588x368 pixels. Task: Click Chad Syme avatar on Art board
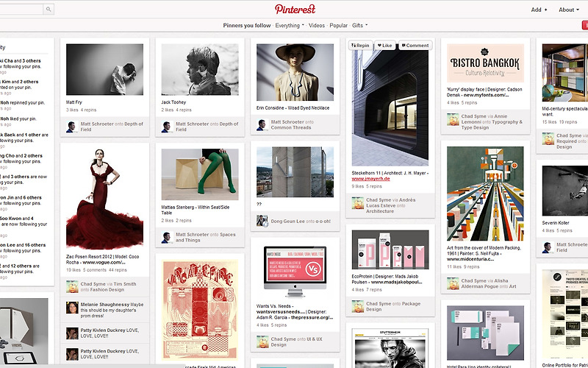(x=453, y=283)
